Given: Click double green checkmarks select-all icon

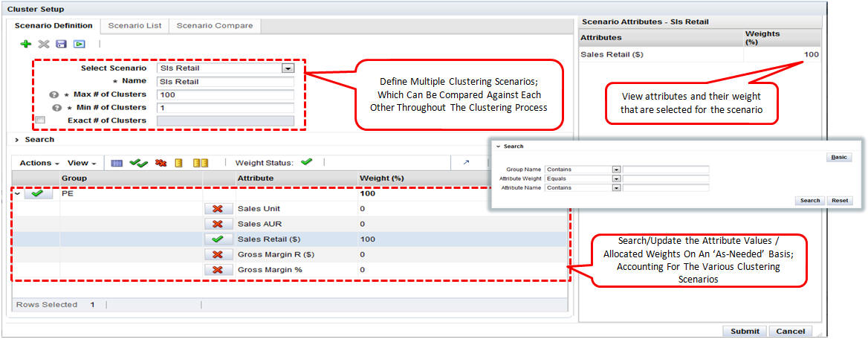Looking at the screenshot, I should click(138, 164).
